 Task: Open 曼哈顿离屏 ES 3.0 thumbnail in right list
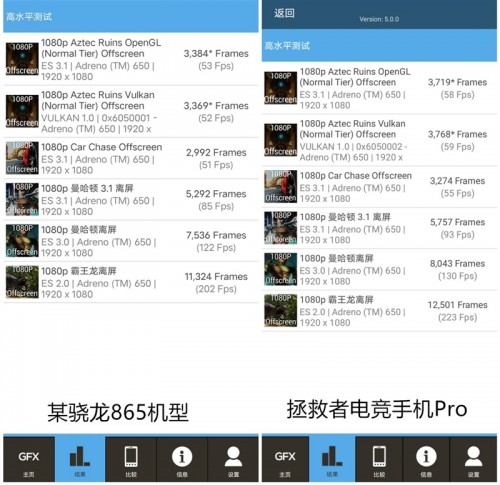tap(281, 269)
